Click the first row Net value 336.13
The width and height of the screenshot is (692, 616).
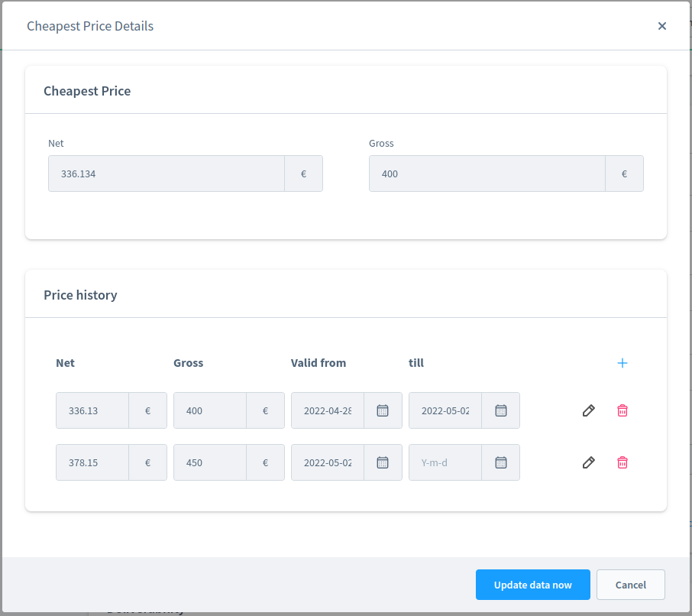[x=92, y=410]
